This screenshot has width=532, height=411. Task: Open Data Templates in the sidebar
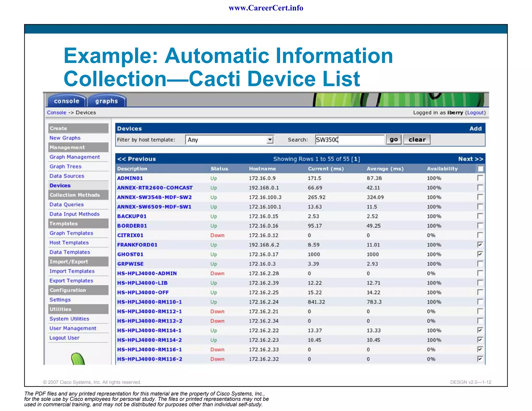click(70, 252)
